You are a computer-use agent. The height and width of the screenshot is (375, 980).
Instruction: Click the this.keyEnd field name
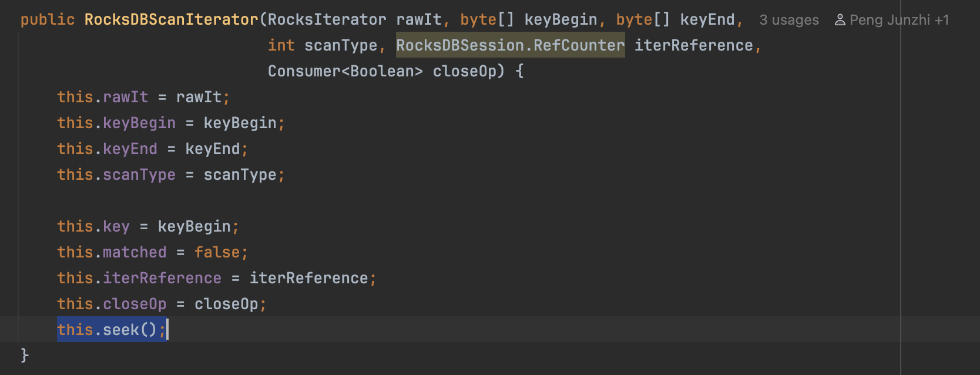(130, 149)
